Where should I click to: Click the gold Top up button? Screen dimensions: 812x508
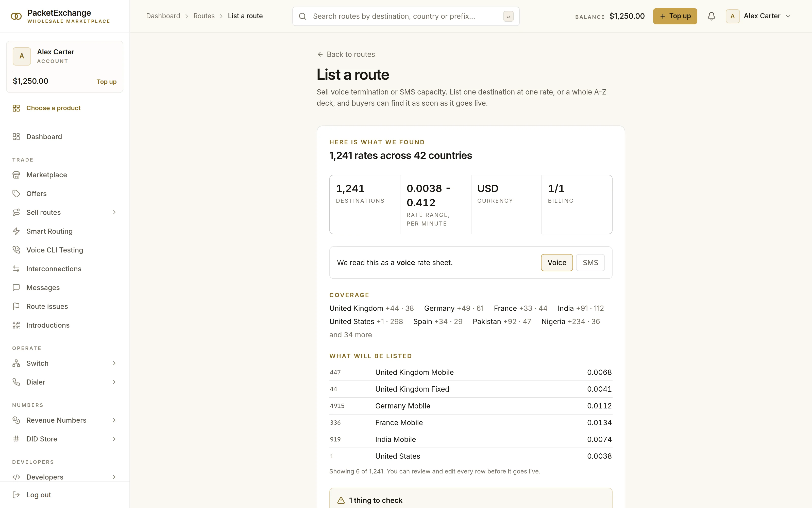point(675,16)
